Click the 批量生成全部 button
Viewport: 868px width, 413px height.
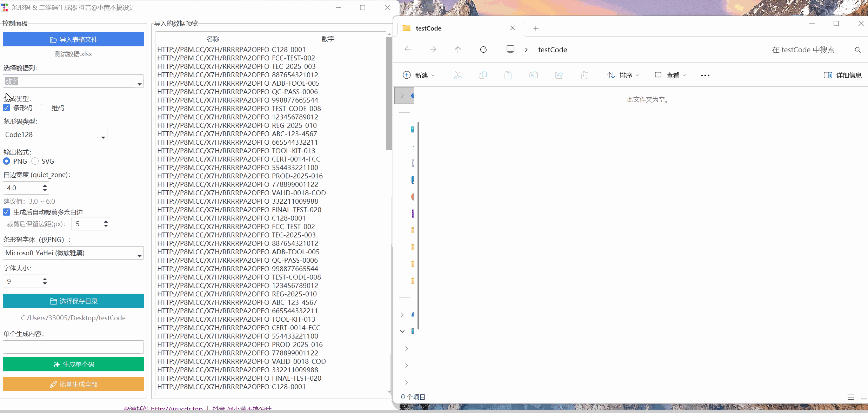[x=73, y=384]
